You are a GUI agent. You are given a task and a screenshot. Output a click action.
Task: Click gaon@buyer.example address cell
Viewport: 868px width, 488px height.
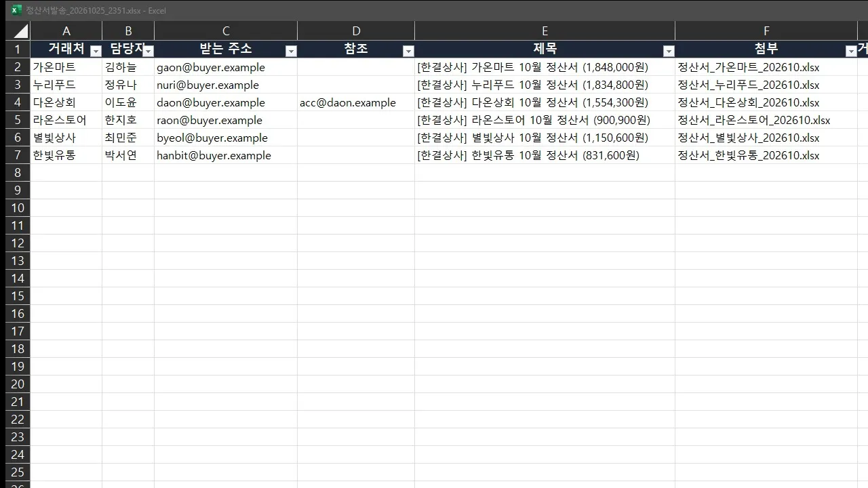pyautogui.click(x=226, y=67)
